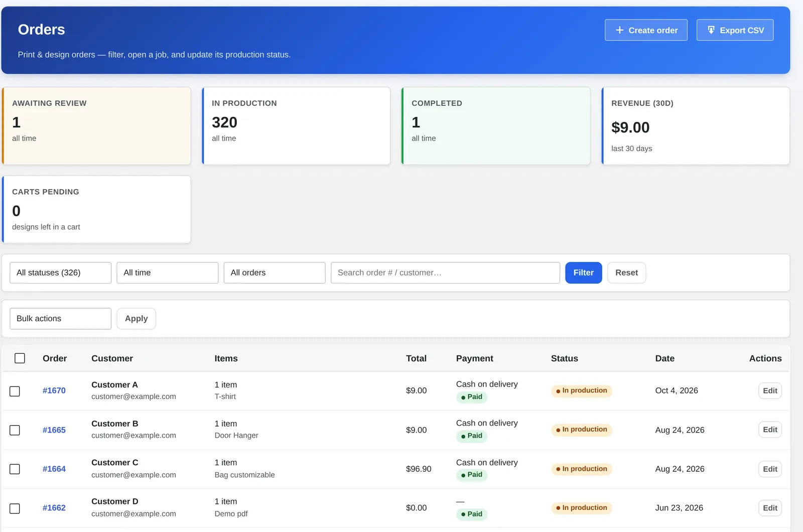Click the download icon in Export CSV
The height and width of the screenshot is (532, 803).
pyautogui.click(x=711, y=30)
